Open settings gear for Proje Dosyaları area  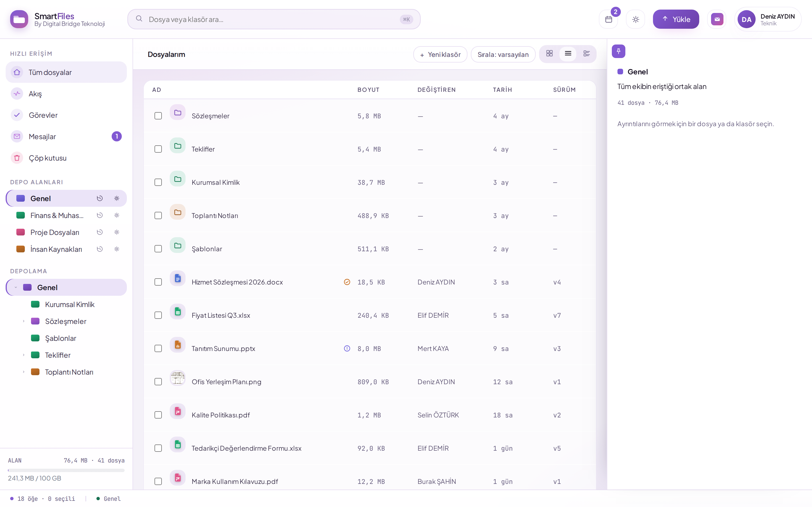tap(117, 232)
